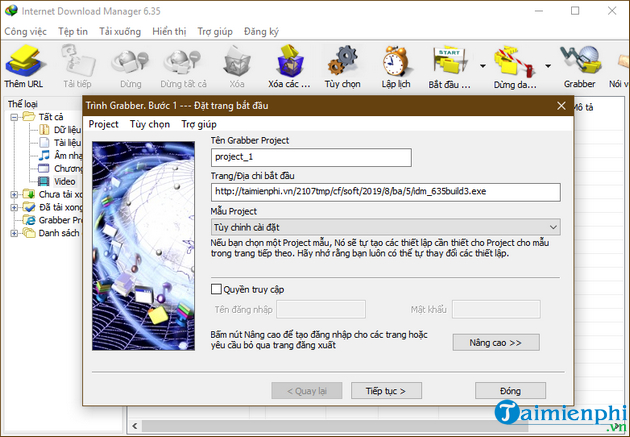Select the Âm nhạc category
This screenshot has height=437, width=630.
tap(68, 155)
